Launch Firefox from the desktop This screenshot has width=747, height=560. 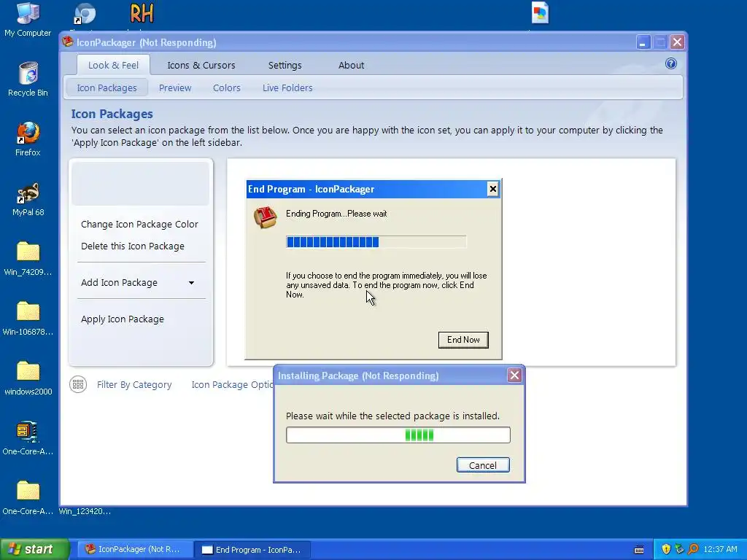[x=28, y=139]
